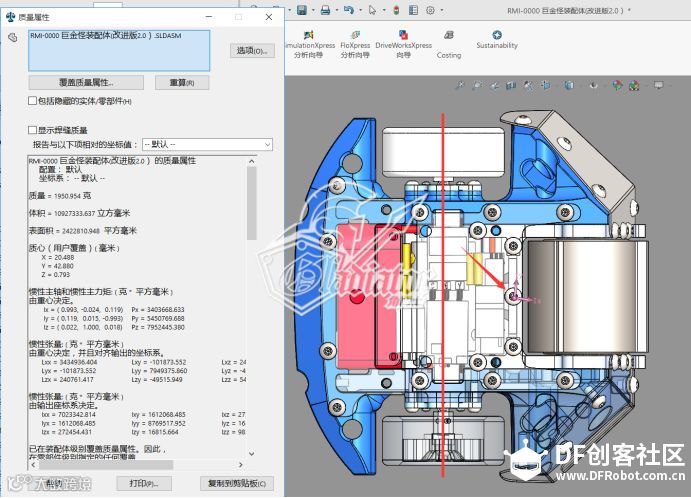Screen dimensions: 691x498
Task: Rebuild the model with the traffic light icon
Action: (x=396, y=10)
